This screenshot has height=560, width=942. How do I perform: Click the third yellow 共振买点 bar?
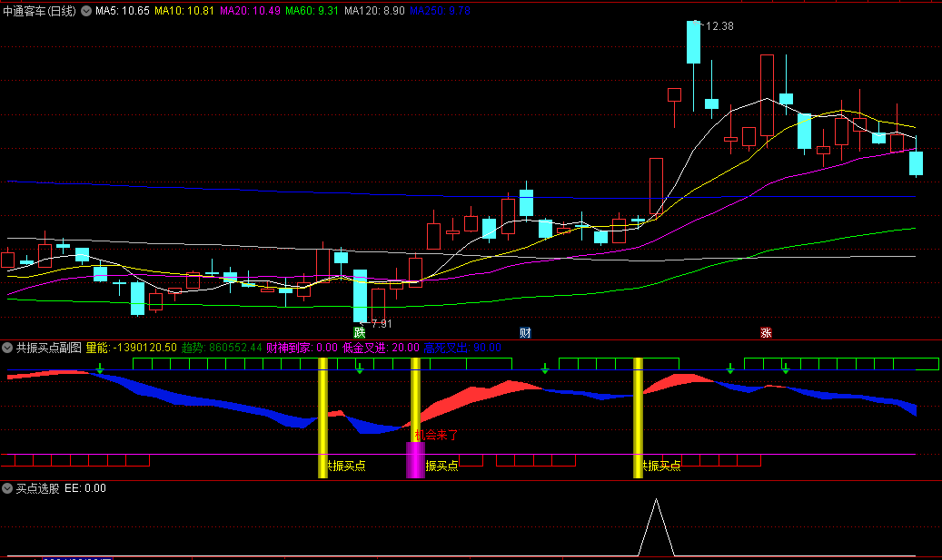638,418
